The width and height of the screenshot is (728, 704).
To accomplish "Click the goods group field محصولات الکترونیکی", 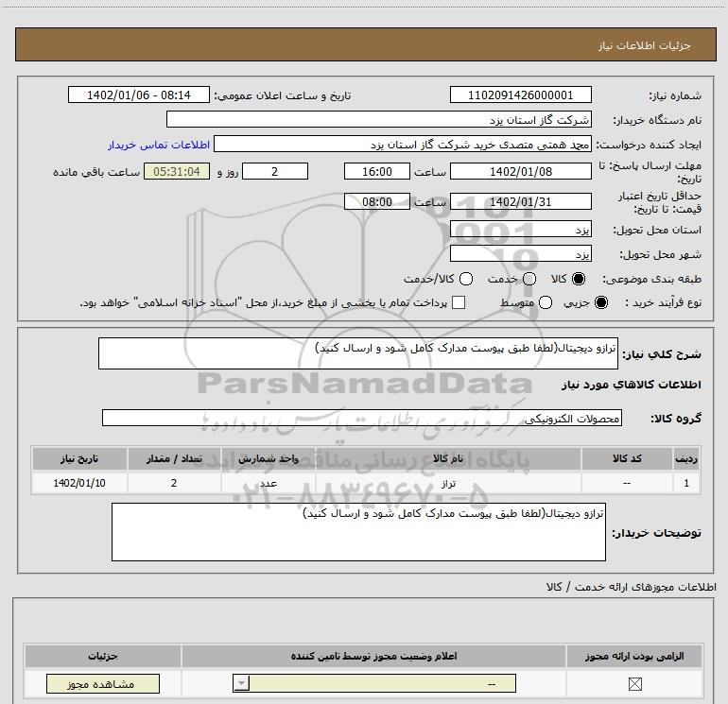I will (x=362, y=418).
